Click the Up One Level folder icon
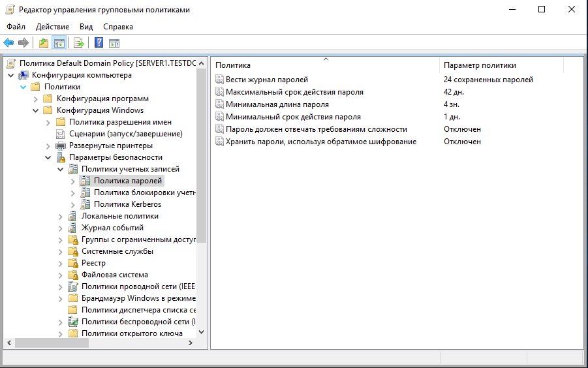The width and height of the screenshot is (588, 368). coord(43,43)
